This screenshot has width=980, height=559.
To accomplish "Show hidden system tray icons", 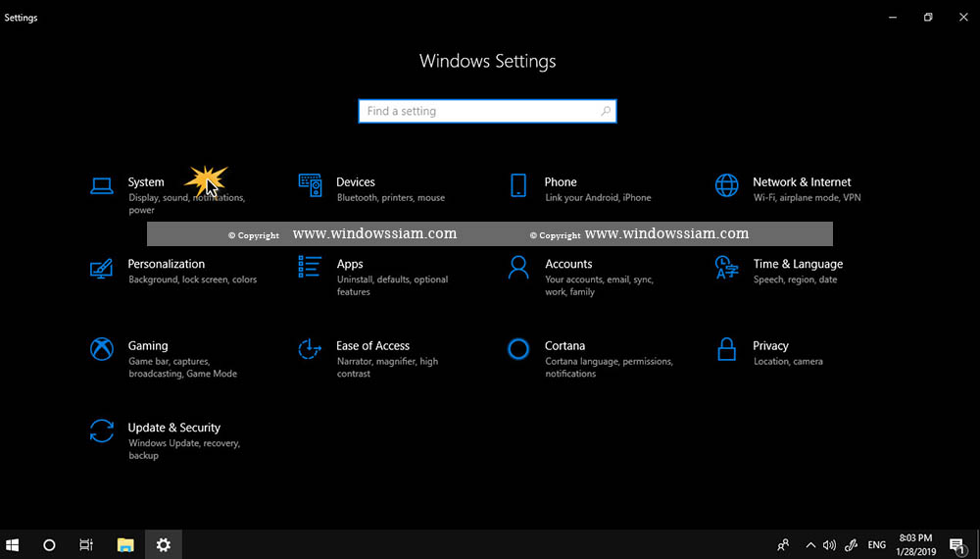I will coord(810,545).
